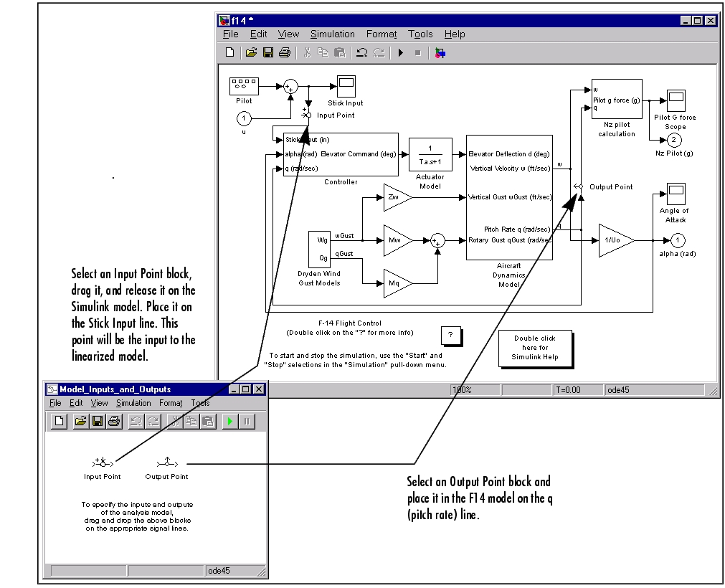Select the Dryden Wind Gust Models block

[x=319, y=250]
